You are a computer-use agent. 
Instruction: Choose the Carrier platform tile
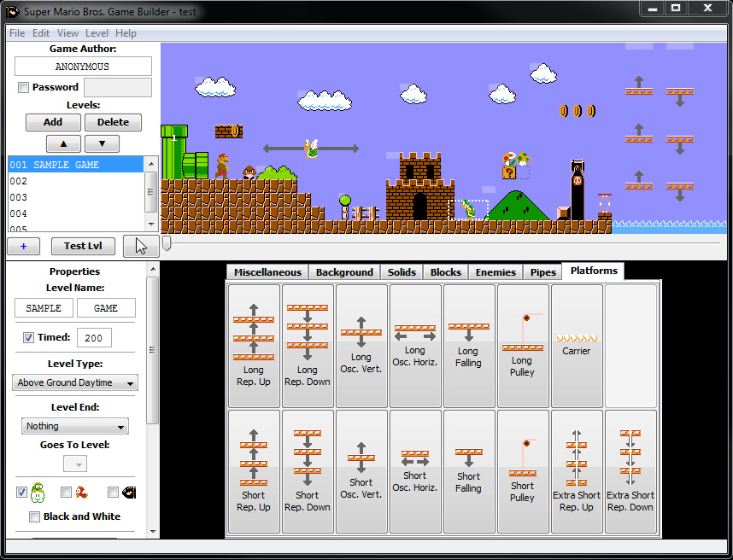coord(577,346)
